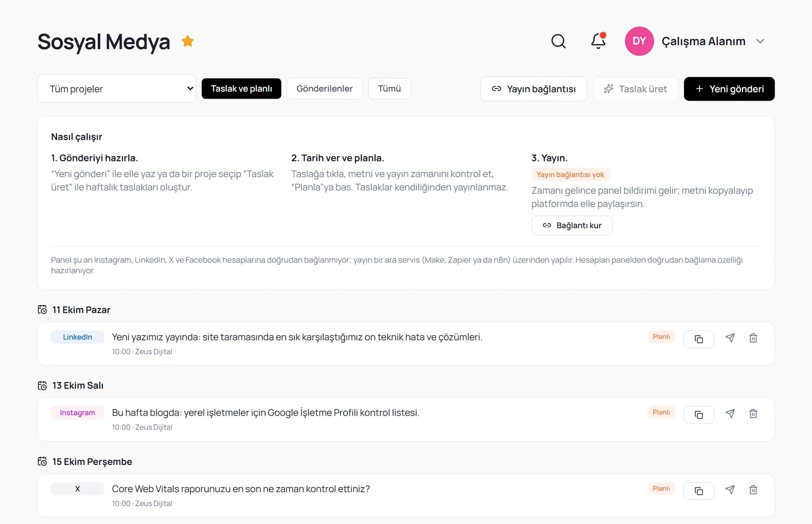Open post 'Bu hafta blogda' draft
Screen dimensions: 812x524
265,413
